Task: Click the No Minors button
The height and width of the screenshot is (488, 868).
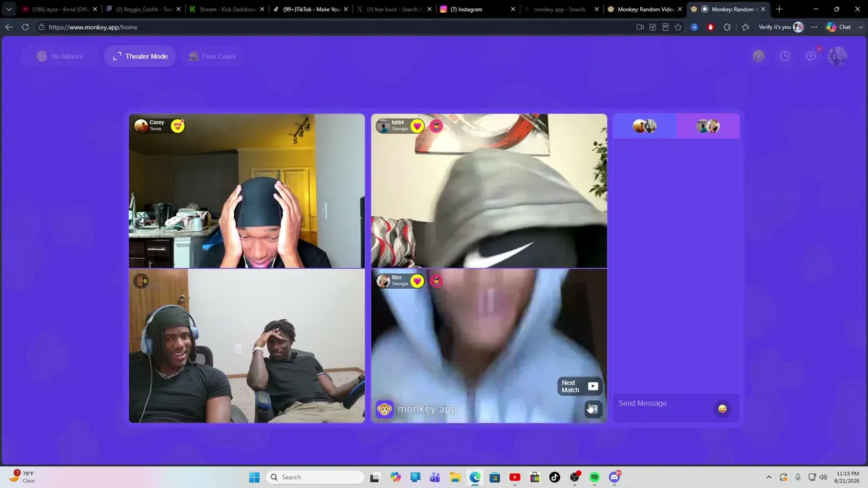Action: click(60, 56)
